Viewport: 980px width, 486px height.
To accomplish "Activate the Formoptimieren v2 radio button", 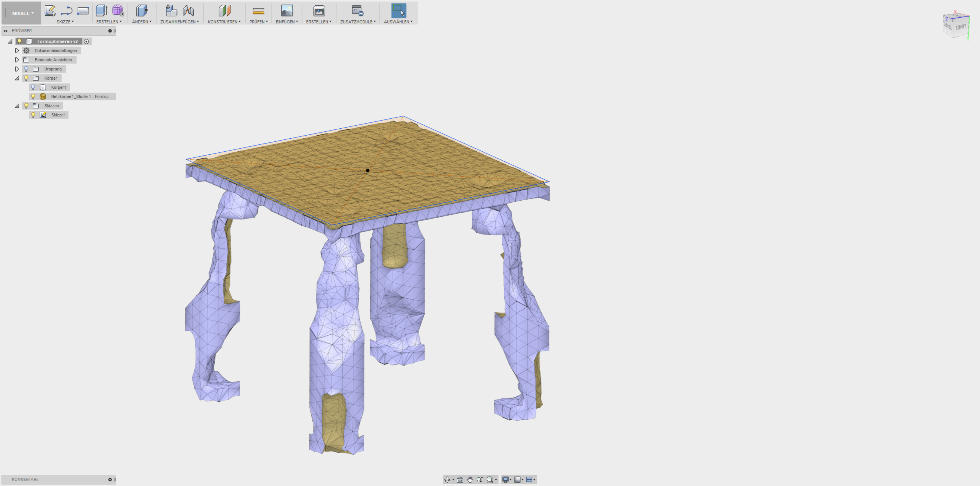I will [86, 42].
